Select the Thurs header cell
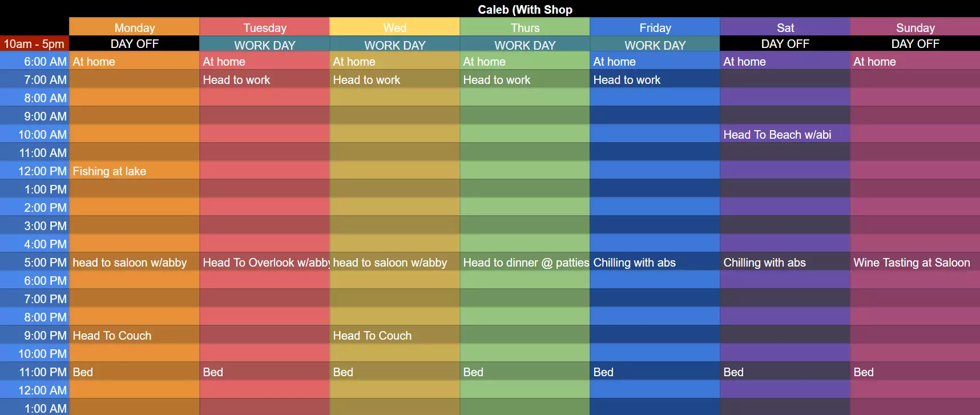This screenshot has height=415, width=980. (x=525, y=27)
